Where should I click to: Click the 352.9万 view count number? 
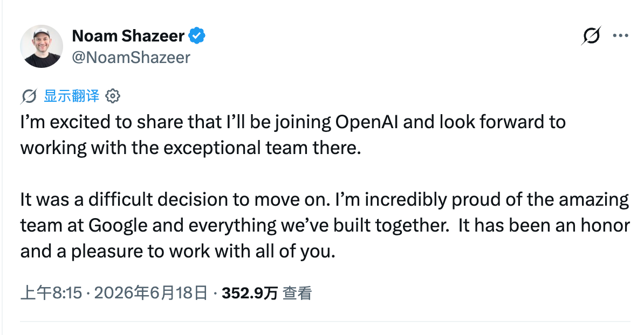tap(250, 293)
